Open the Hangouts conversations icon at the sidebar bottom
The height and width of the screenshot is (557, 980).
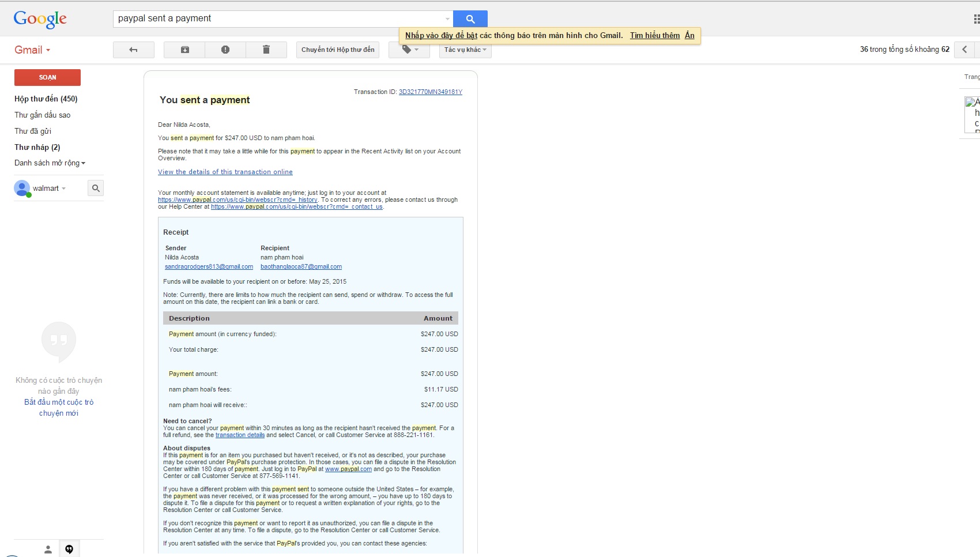point(69,550)
